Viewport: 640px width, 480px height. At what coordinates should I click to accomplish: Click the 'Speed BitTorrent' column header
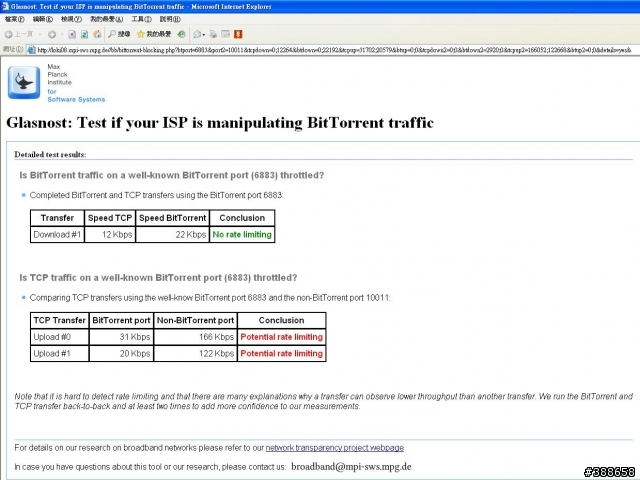[172, 218]
